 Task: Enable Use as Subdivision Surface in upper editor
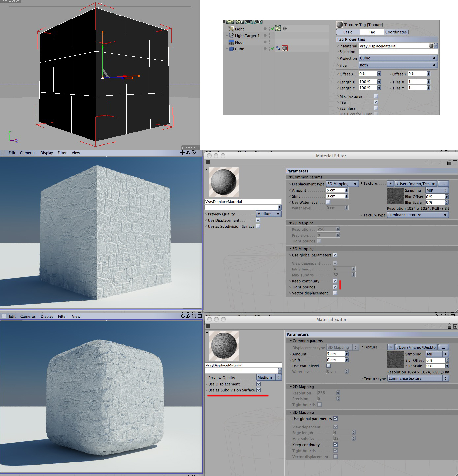click(258, 226)
